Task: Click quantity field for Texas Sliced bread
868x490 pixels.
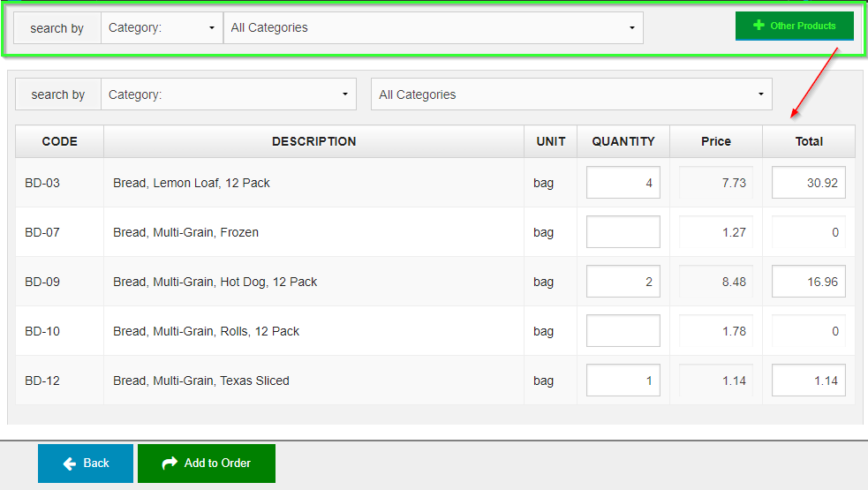Action: 623,381
